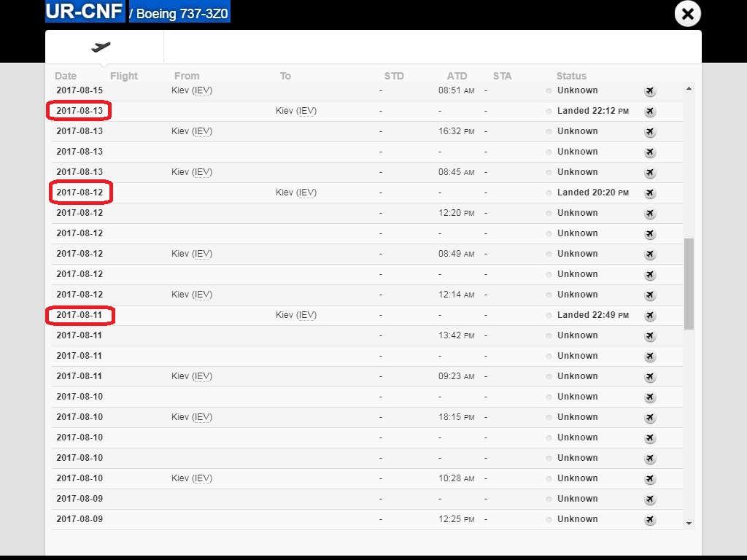Click the 12:25 PM departure time
747x560 pixels.
click(x=457, y=519)
